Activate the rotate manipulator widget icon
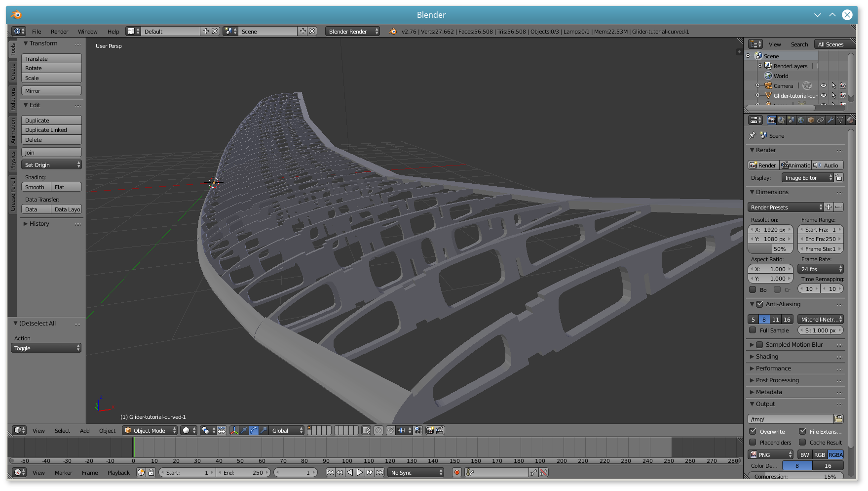 point(254,430)
